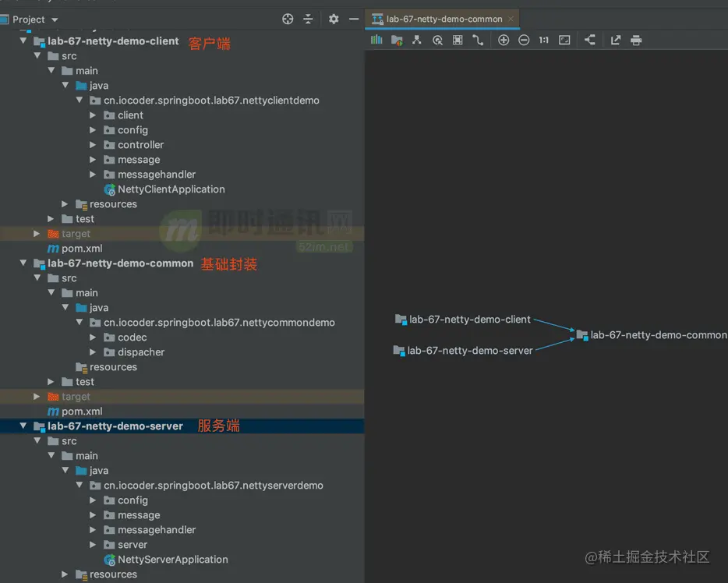Export the diagram to file
This screenshot has width=728, height=583.
tap(616, 40)
